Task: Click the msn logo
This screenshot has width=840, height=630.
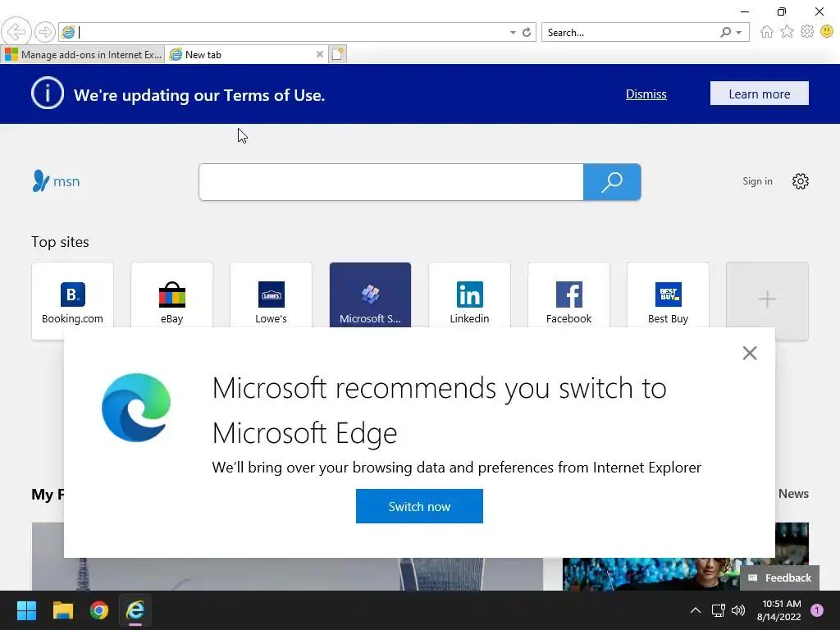Action: 56,181
